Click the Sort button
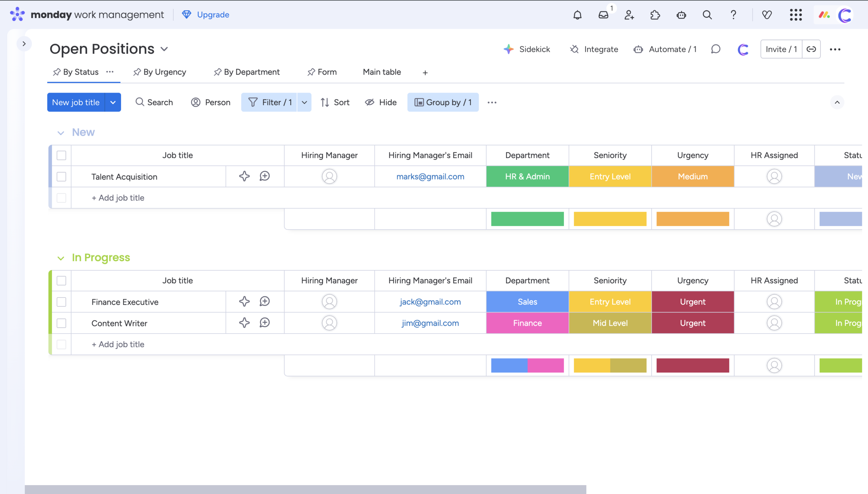This screenshot has height=494, width=868. (335, 102)
